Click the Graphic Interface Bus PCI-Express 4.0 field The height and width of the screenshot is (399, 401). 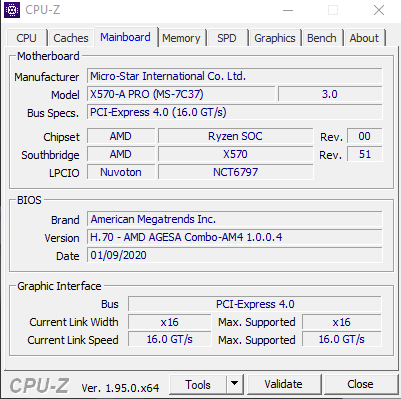(x=255, y=304)
